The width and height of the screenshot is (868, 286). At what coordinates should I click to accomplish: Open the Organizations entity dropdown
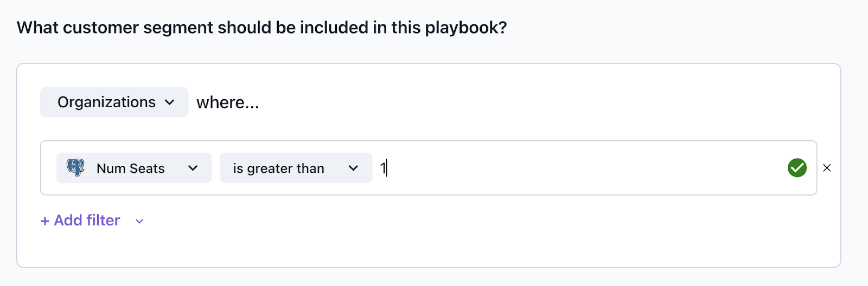114,102
